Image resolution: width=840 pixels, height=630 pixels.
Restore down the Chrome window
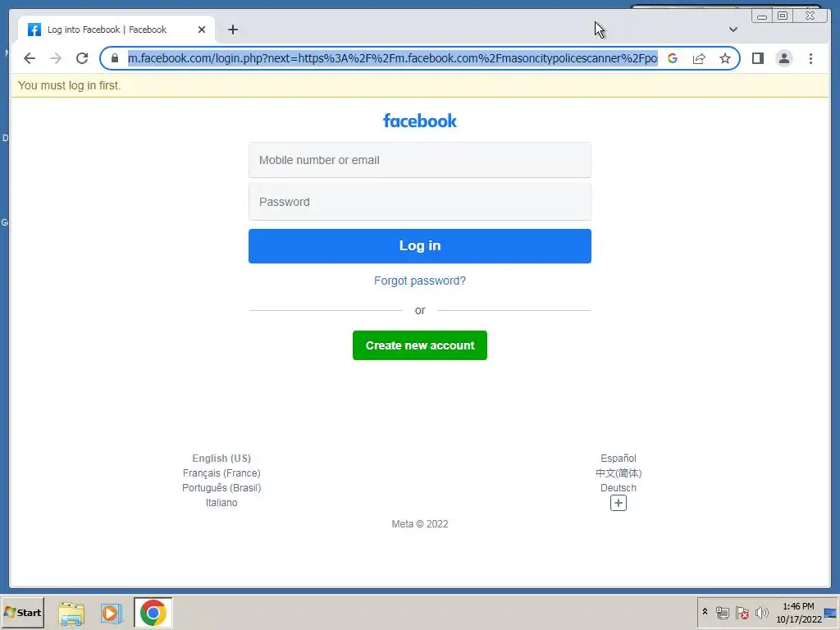point(783,16)
